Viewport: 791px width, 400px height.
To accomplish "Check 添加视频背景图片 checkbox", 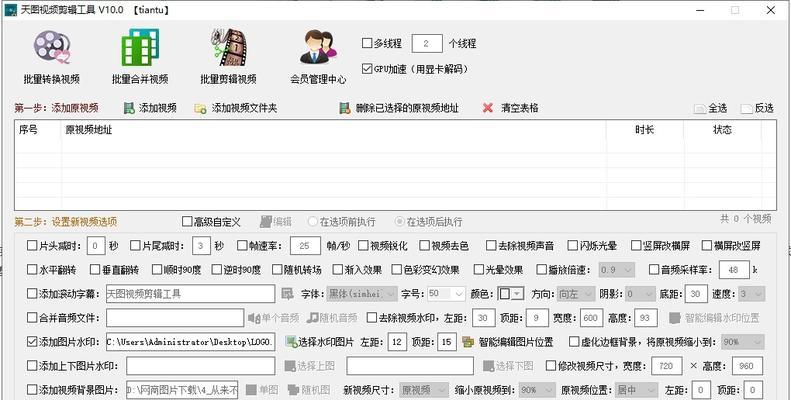I will (x=31, y=390).
